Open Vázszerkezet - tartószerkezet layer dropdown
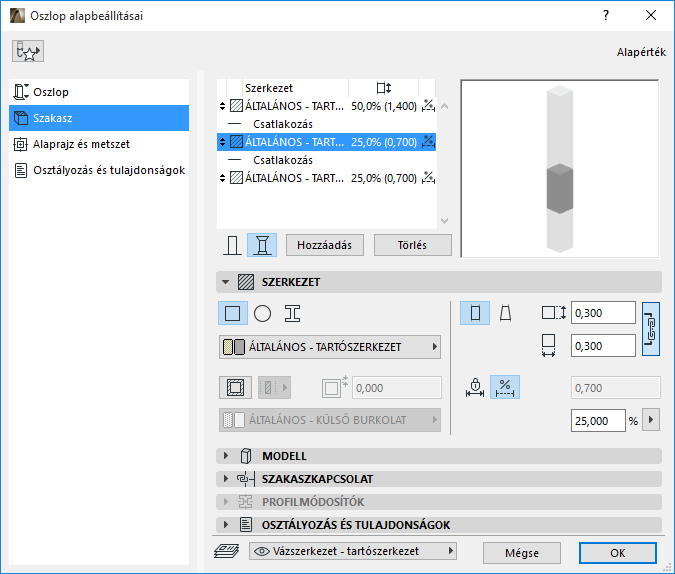 353,551
